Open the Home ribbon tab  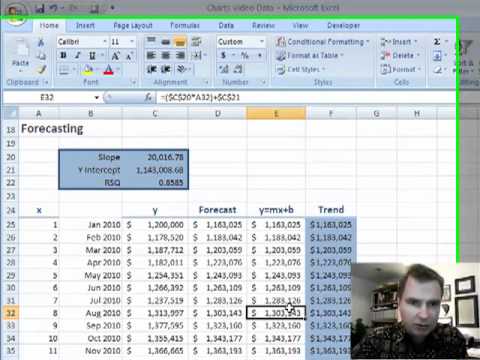point(49,26)
